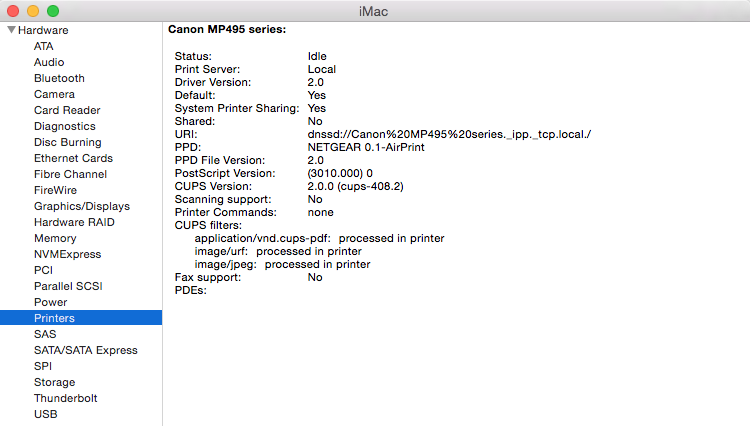Select Storage in the sidebar
Viewport: 750px width, 426px height.
coord(55,382)
